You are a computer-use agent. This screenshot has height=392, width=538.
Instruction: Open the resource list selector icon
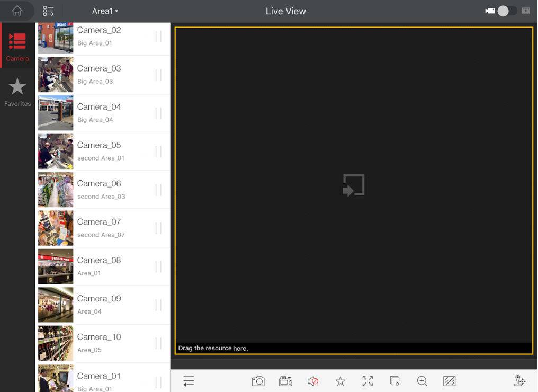point(49,11)
